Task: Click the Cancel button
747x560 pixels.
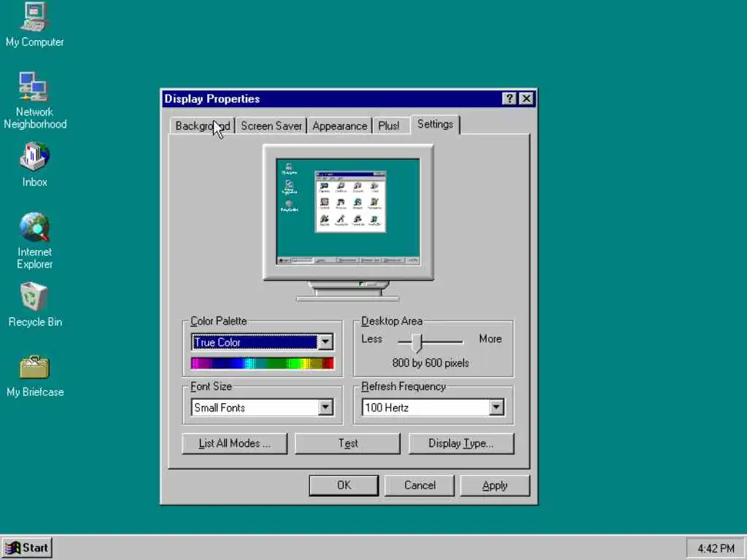Action: tap(419, 485)
